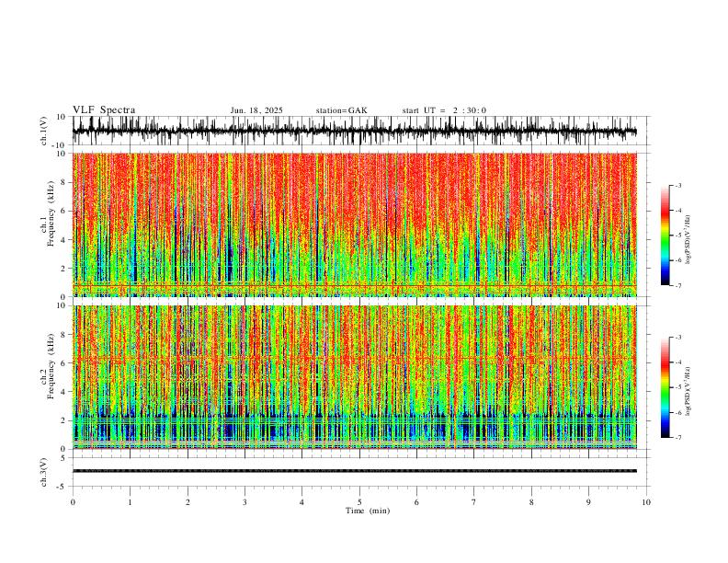Click the ch.2 spectrogram color scale bar

(x=665, y=387)
